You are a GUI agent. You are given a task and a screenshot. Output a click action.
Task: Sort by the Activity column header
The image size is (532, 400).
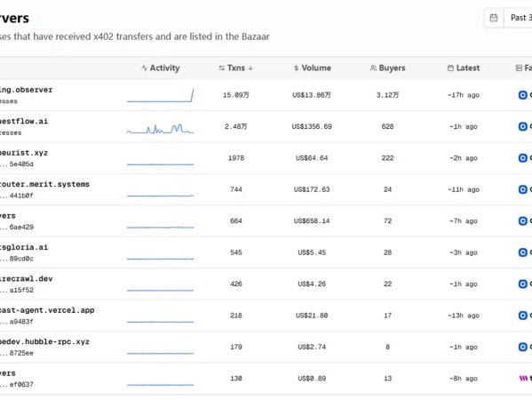tap(161, 68)
